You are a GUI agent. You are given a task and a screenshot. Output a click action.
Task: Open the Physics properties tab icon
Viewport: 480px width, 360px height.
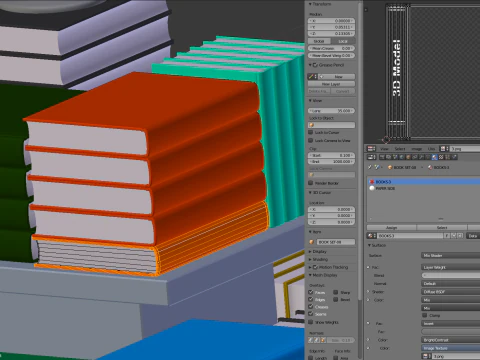point(455,157)
